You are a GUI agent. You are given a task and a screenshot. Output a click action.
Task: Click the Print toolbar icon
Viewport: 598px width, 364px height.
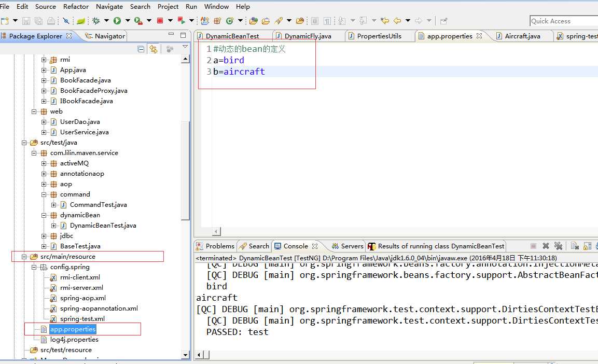pyautogui.click(x=51, y=21)
